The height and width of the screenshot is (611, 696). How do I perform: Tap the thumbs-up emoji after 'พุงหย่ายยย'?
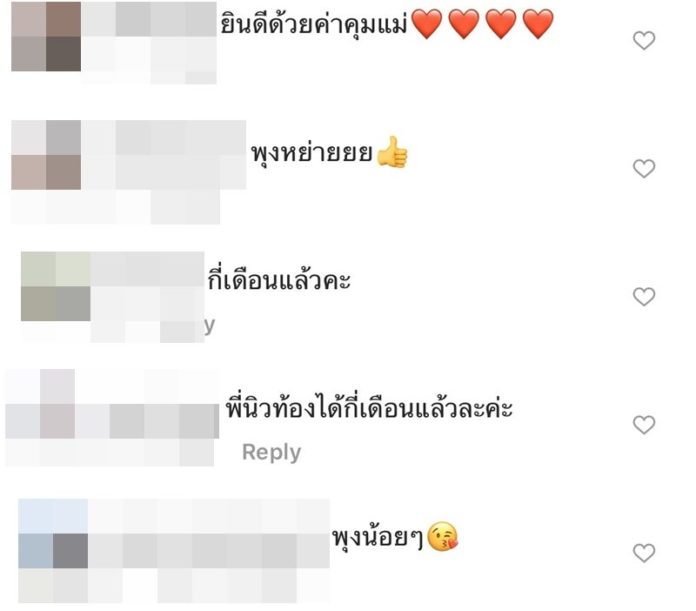392,152
